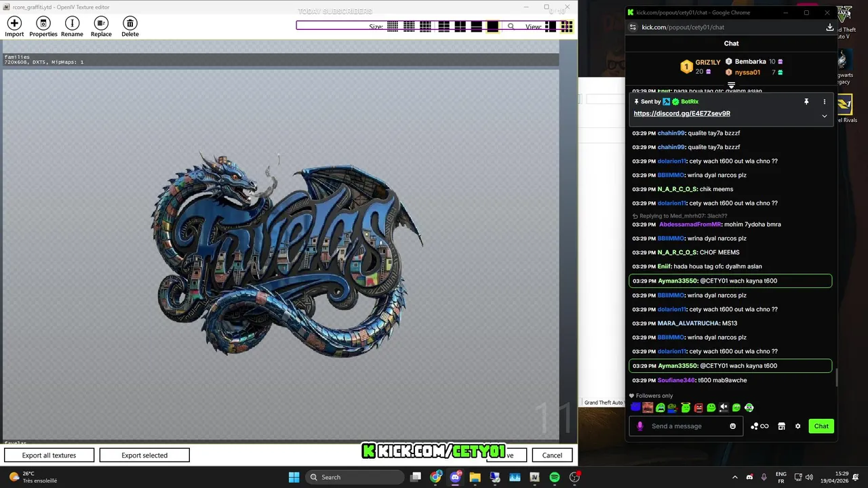Click the Chrome download icon in address bar
The width and height of the screenshot is (868, 488).
click(829, 27)
